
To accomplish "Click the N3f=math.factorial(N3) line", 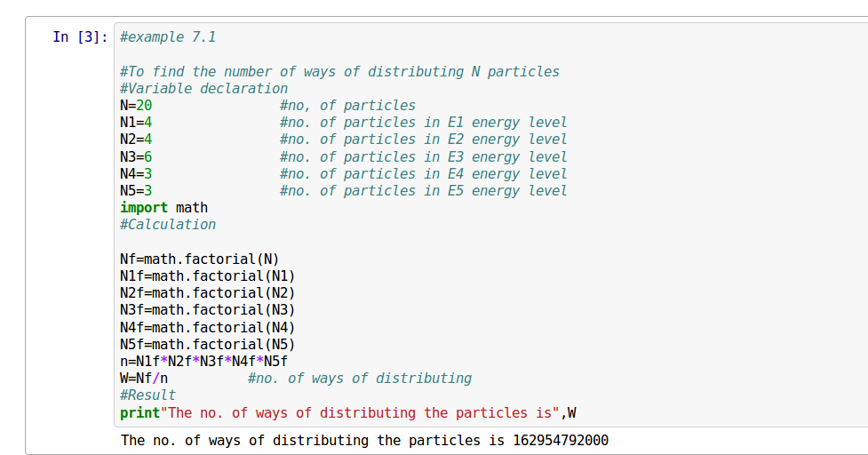I will pos(207,310).
